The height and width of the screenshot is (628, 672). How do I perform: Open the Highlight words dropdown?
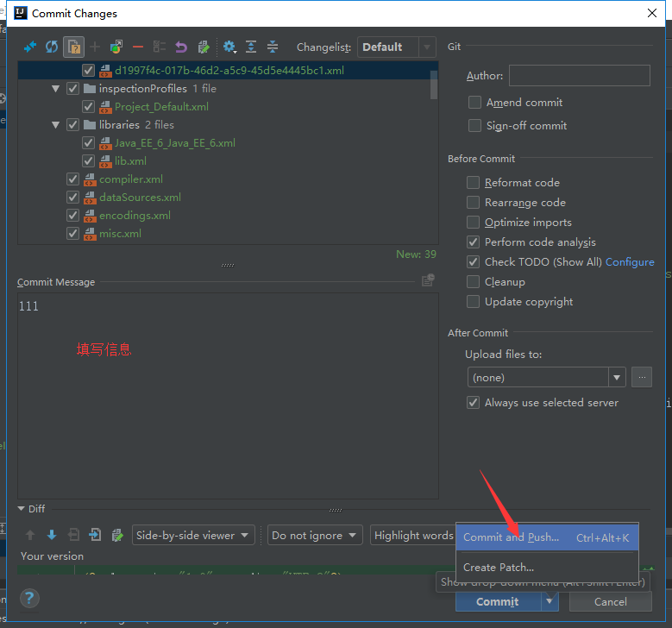[413, 535]
